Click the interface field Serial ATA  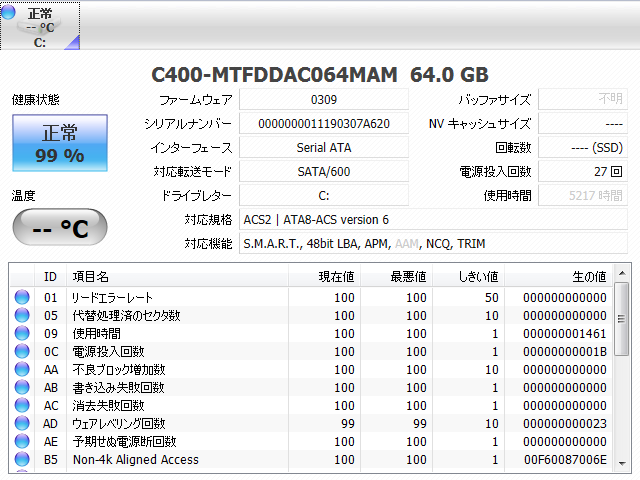pyautogui.click(x=324, y=148)
